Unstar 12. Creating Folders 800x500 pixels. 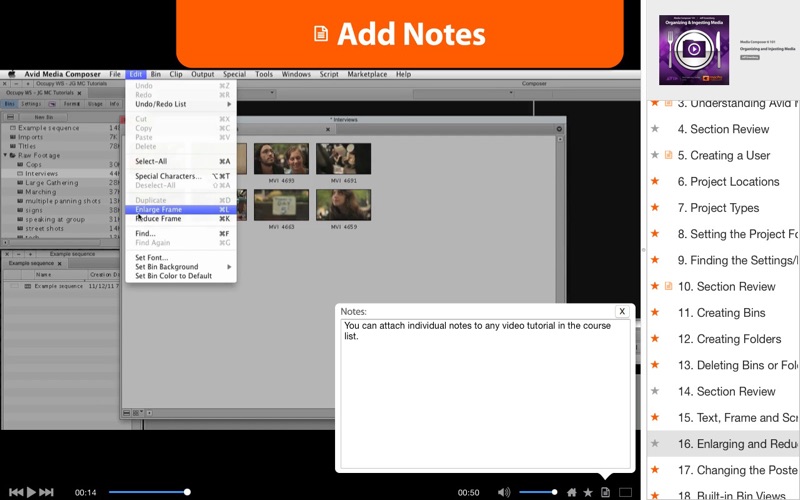click(x=655, y=338)
